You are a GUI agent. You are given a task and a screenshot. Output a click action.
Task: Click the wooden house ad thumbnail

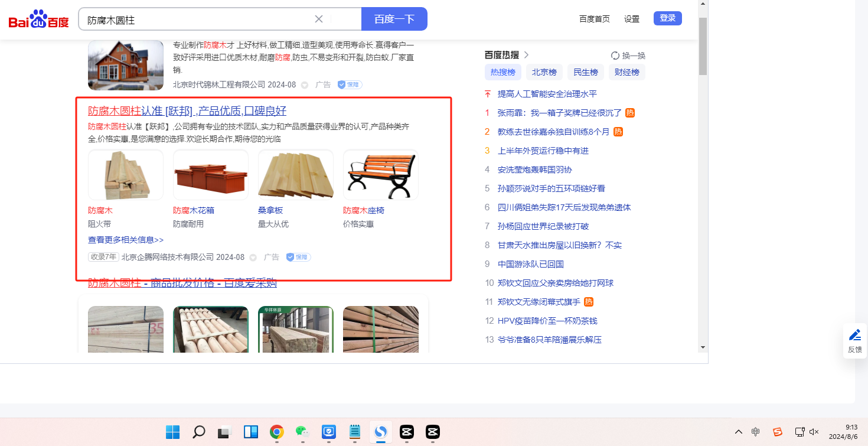126,65
